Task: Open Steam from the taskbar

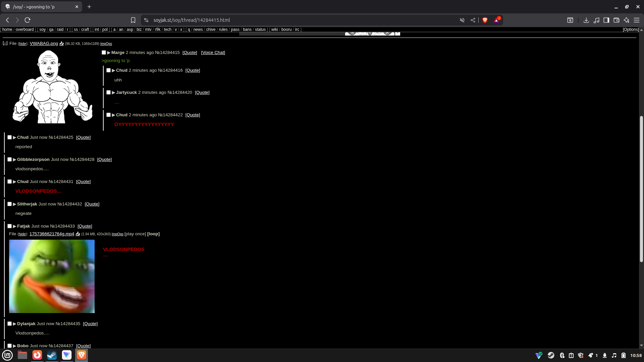Action: click(x=52, y=355)
